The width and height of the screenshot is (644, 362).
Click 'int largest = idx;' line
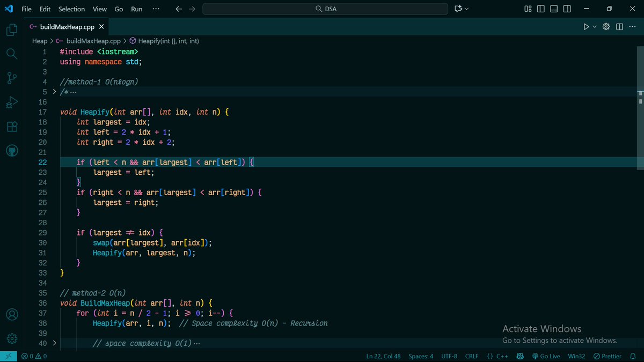pyautogui.click(x=113, y=122)
